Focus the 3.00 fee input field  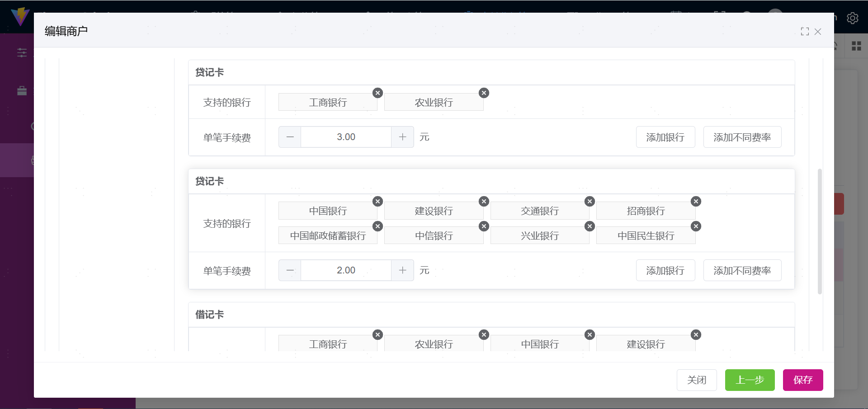coord(346,137)
